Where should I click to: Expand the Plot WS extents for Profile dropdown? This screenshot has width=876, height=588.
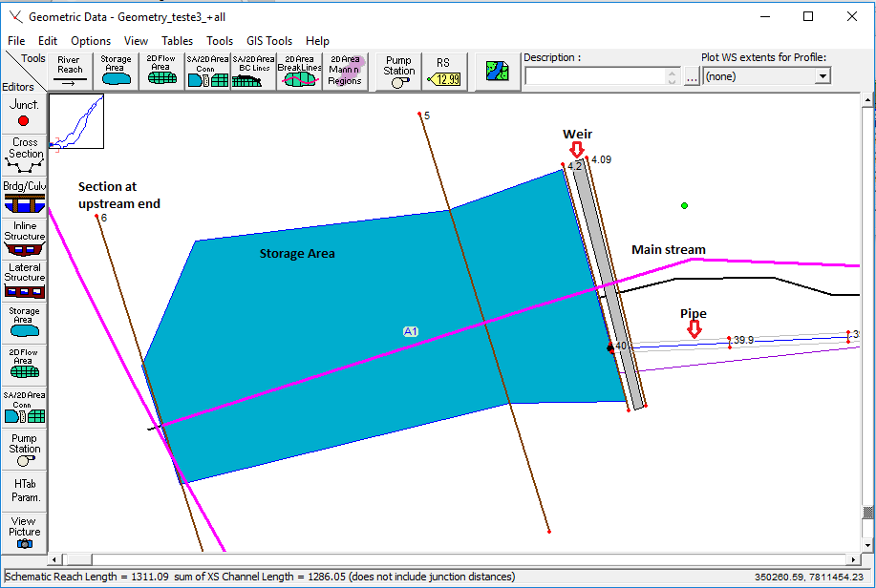click(822, 76)
